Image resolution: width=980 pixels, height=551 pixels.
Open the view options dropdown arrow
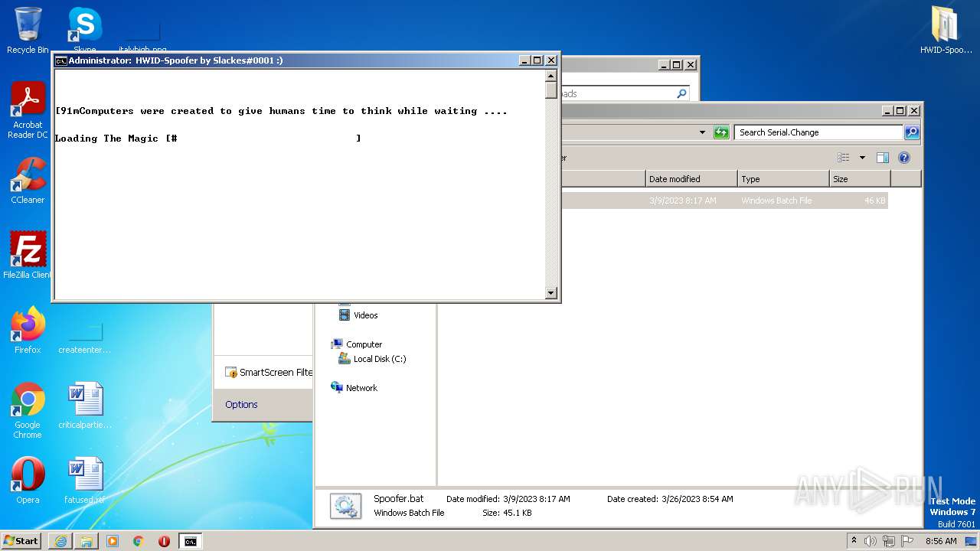tap(862, 158)
